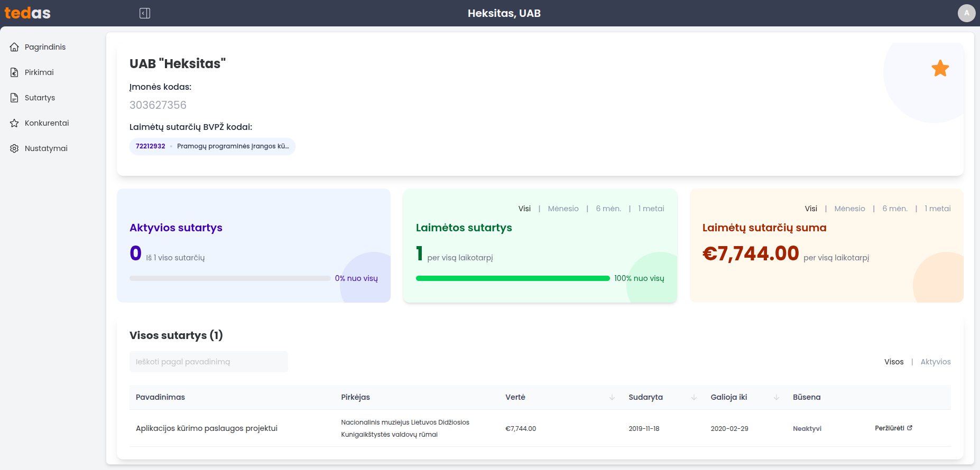The height and width of the screenshot is (470, 980).
Task: Click company code 303627356
Action: coord(158,105)
